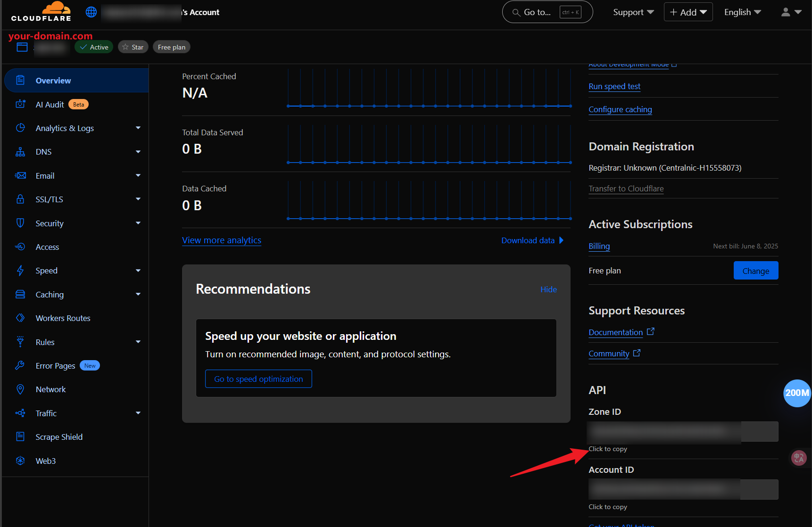Hide the Recommendations panel

(x=548, y=289)
